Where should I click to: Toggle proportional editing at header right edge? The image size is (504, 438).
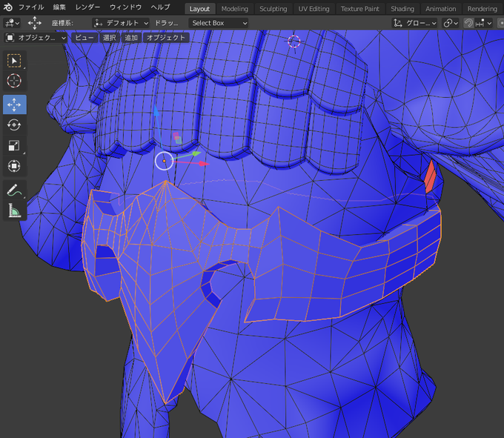[x=501, y=23]
